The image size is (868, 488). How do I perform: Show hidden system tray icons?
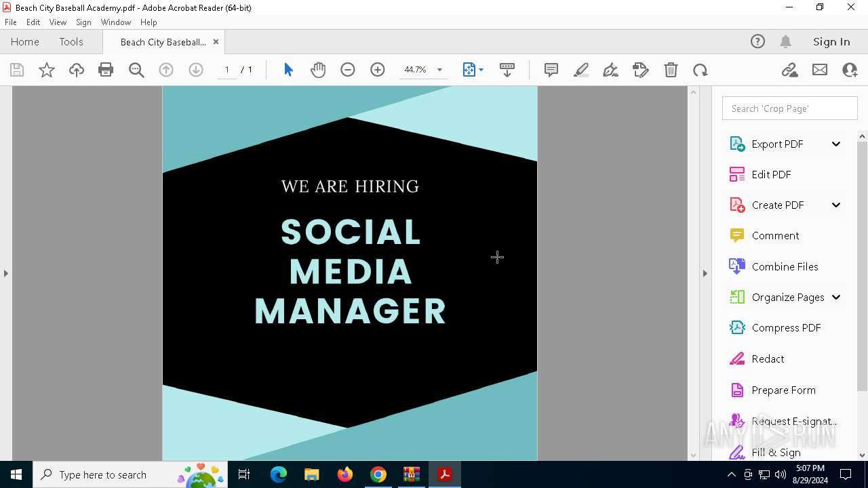pos(731,474)
